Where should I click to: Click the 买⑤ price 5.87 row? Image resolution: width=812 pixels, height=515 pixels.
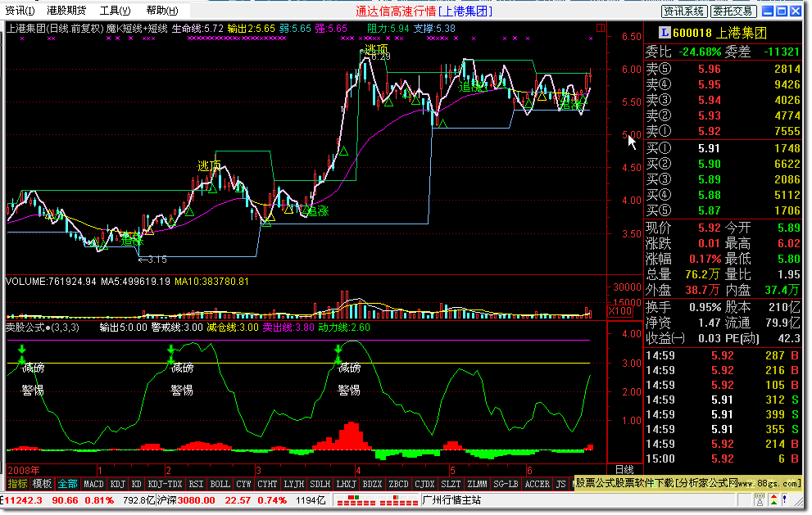pos(723,210)
